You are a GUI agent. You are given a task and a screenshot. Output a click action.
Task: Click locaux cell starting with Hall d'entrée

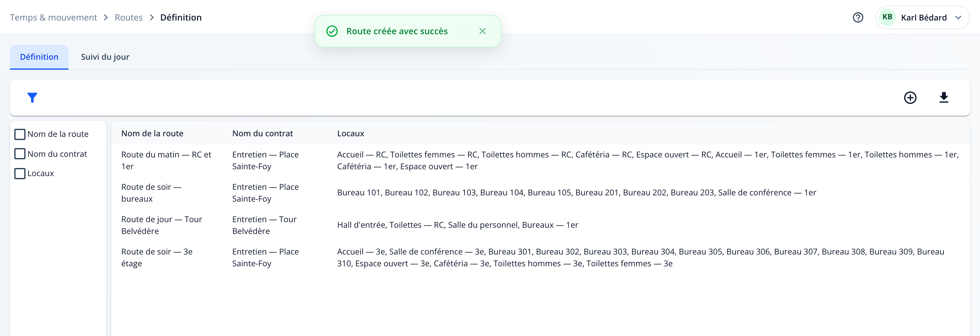(457, 225)
